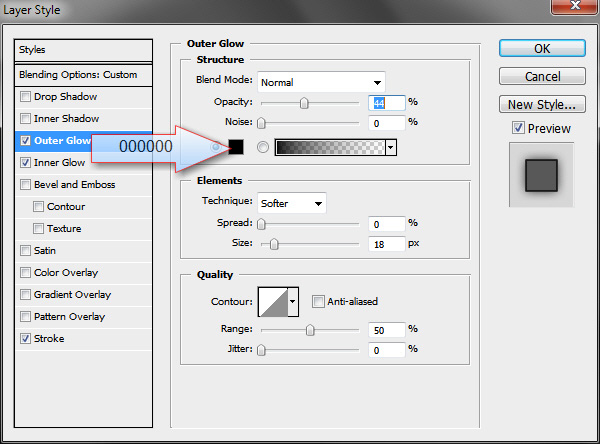
Task: Click the Noise slider handle
Action: click(x=261, y=123)
